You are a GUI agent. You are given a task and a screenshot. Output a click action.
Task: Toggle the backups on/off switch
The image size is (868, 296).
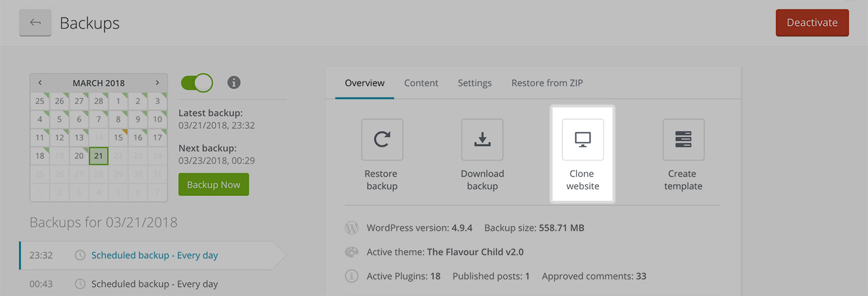pos(197,82)
